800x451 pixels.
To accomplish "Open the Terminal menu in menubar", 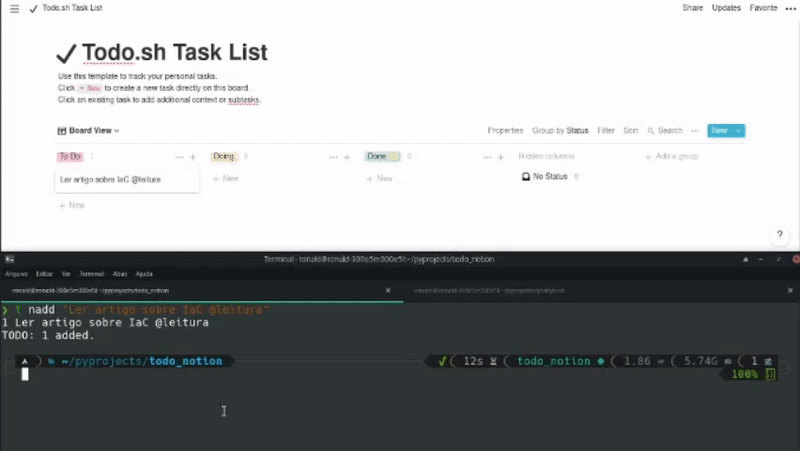I will [92, 274].
